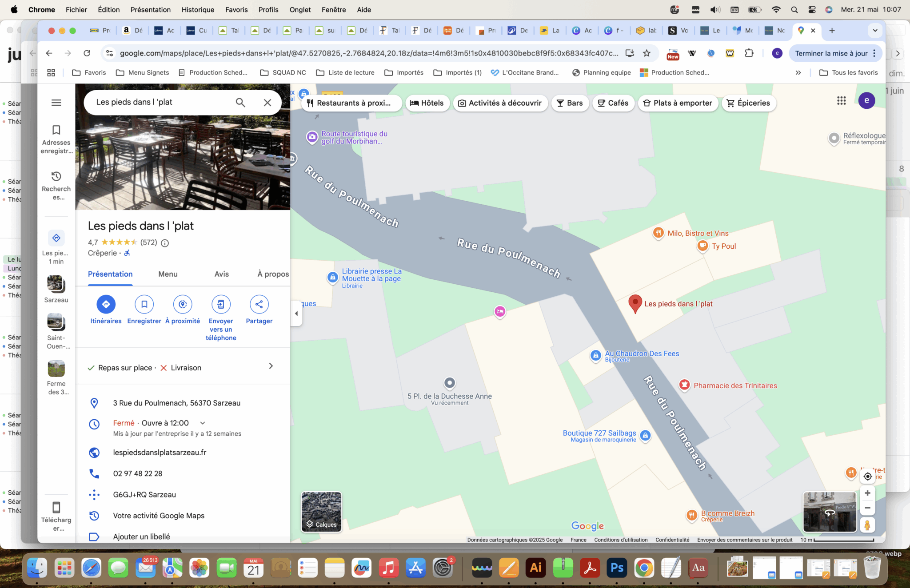Image resolution: width=910 pixels, height=588 pixels.
Task: Click the Itinéraires directions icon
Action: click(106, 304)
